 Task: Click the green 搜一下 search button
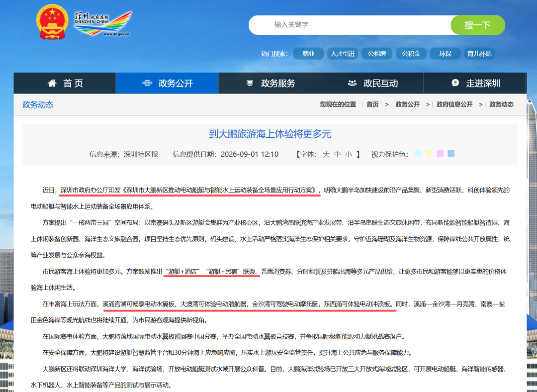point(478,25)
